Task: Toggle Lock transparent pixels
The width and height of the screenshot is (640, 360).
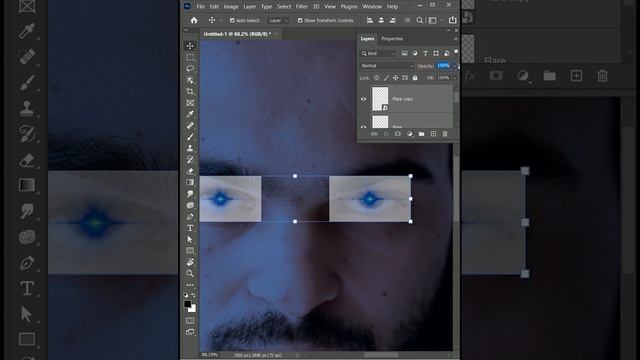Action: click(376, 78)
